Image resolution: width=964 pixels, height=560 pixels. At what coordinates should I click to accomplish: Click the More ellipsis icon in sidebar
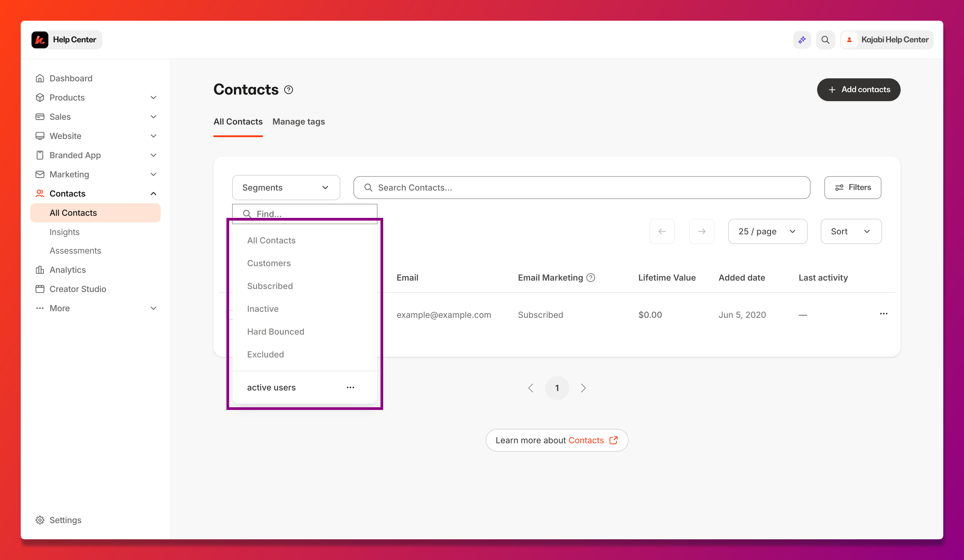click(x=40, y=308)
